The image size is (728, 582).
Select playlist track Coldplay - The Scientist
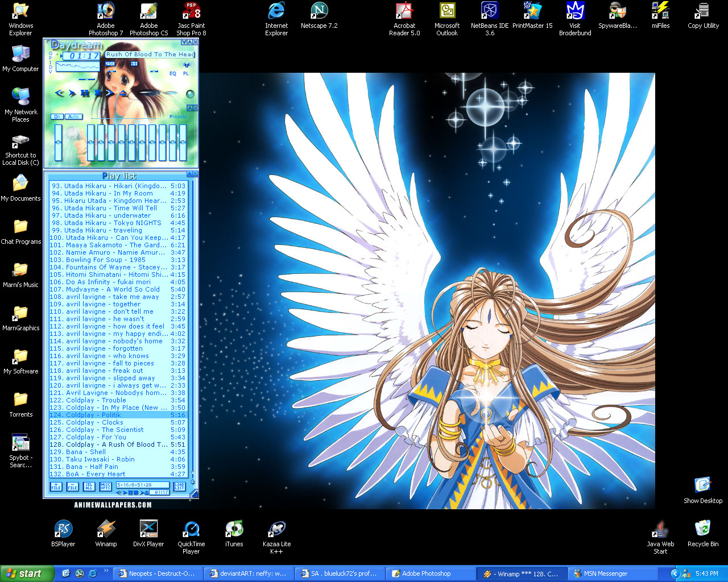pos(118,430)
